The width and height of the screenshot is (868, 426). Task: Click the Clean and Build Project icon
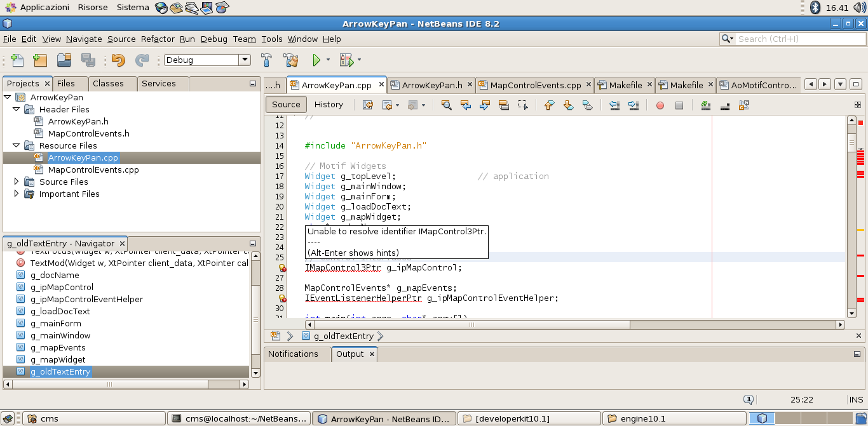coord(291,60)
